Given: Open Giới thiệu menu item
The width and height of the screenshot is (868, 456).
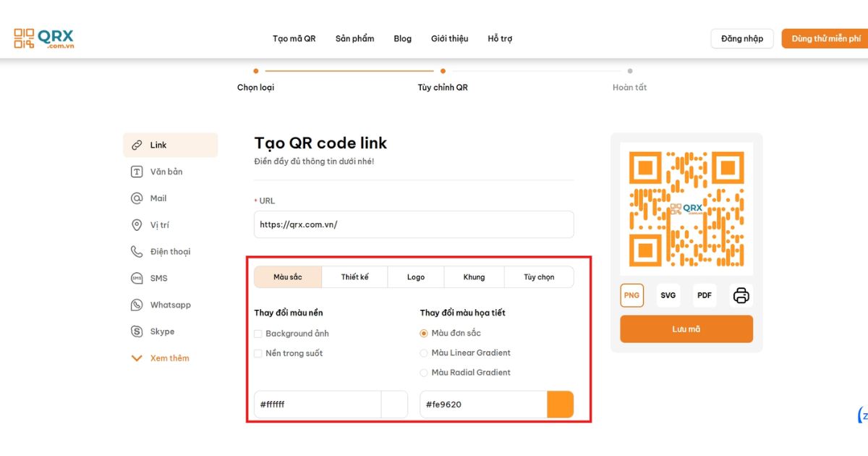Looking at the screenshot, I should (450, 38).
